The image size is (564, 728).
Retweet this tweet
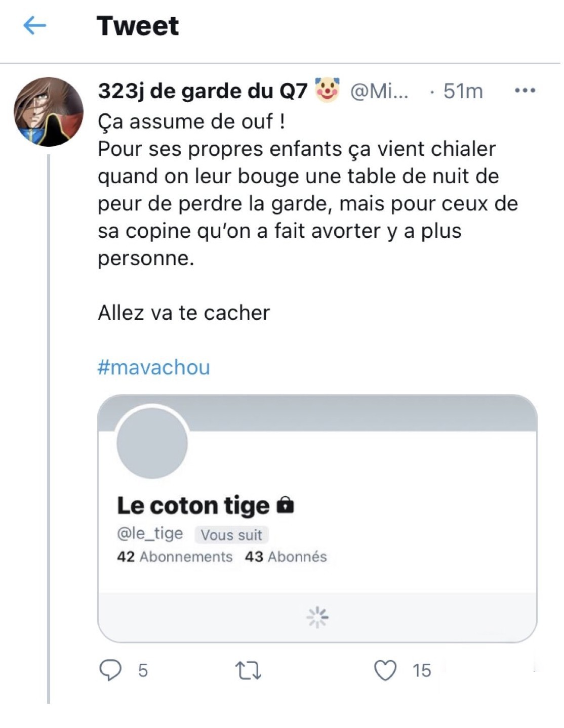(249, 671)
